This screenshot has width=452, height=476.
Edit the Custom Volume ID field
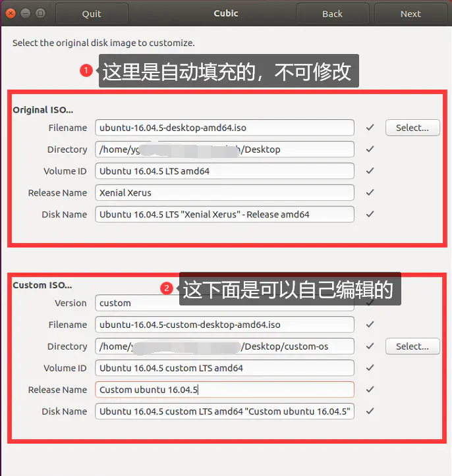click(x=225, y=368)
